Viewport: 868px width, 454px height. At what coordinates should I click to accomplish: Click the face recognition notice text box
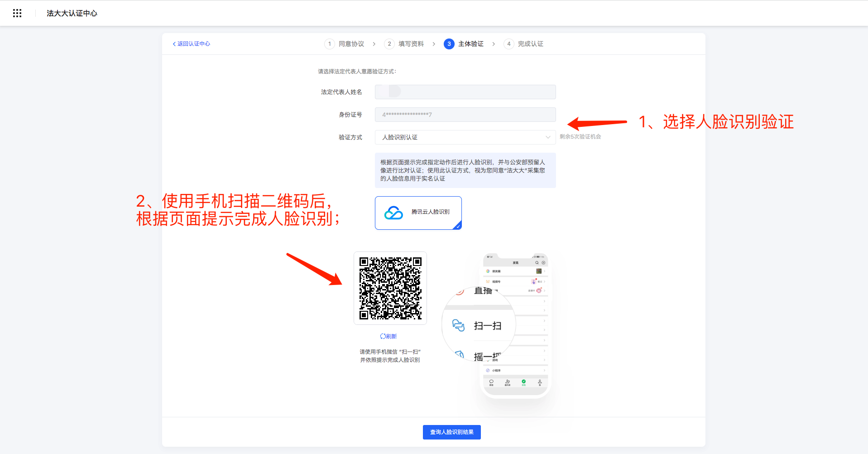(x=465, y=170)
